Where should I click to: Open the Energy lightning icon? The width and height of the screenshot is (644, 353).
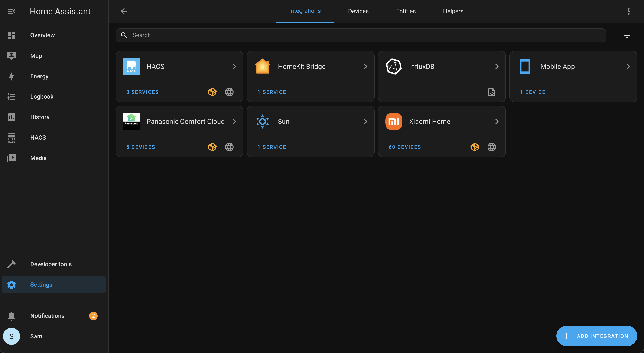tap(12, 76)
